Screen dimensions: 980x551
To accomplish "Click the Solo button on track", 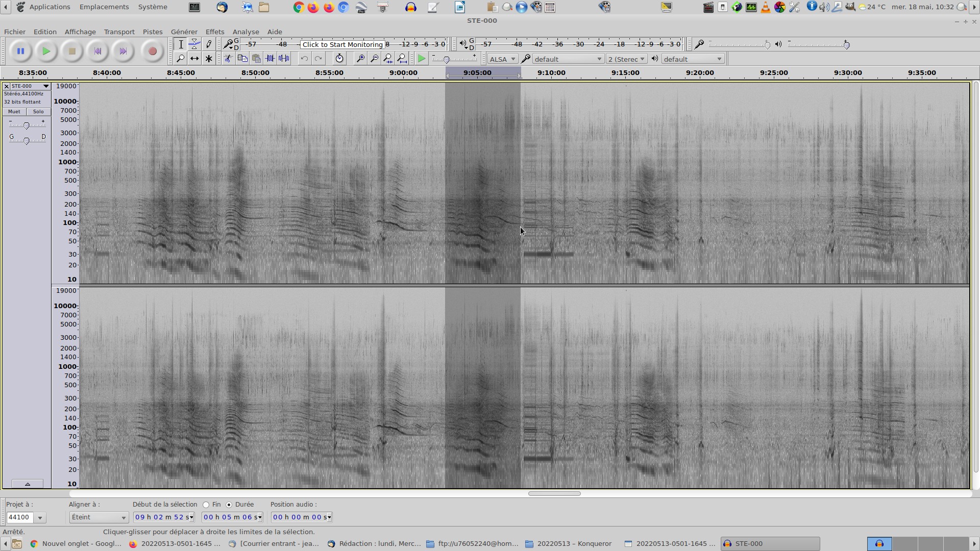I will click(38, 112).
